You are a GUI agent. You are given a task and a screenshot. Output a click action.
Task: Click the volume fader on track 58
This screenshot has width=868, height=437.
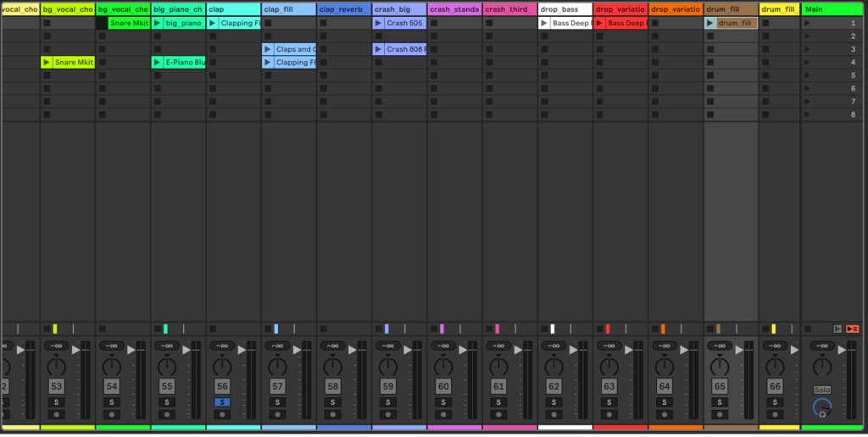point(352,350)
